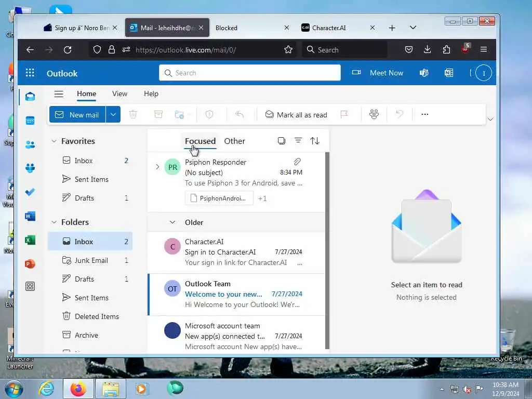Open the New mail dropdown arrow
The width and height of the screenshot is (532, 399).
[x=113, y=114]
